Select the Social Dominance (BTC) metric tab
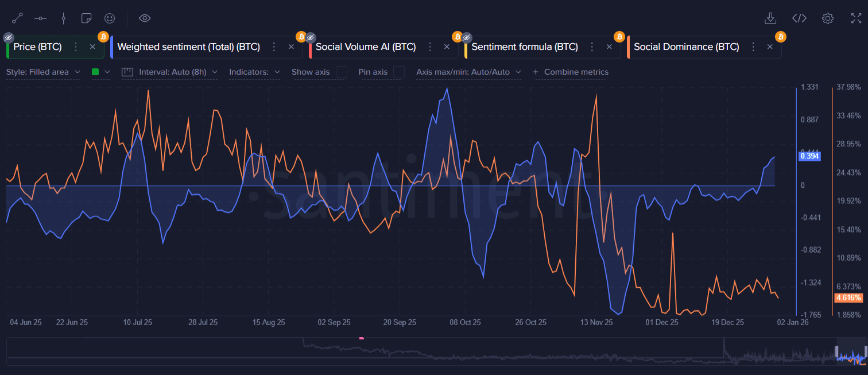The image size is (868, 375). pos(686,47)
